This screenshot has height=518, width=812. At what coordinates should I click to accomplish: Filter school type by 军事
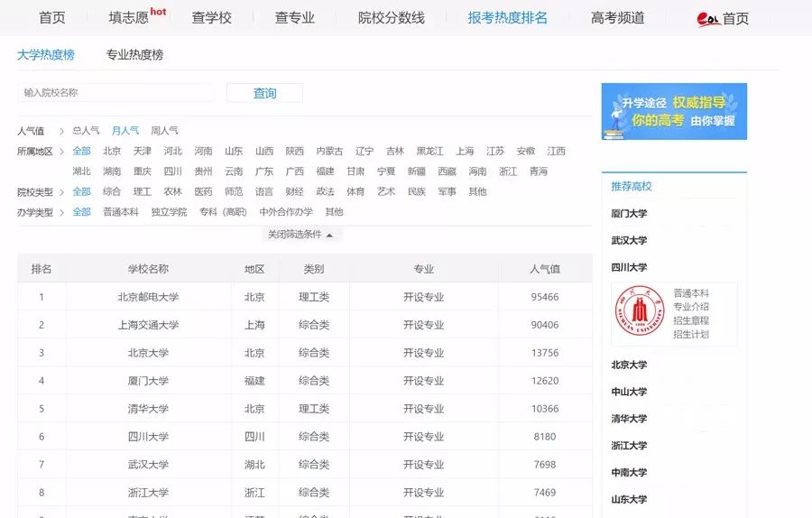[x=448, y=191]
